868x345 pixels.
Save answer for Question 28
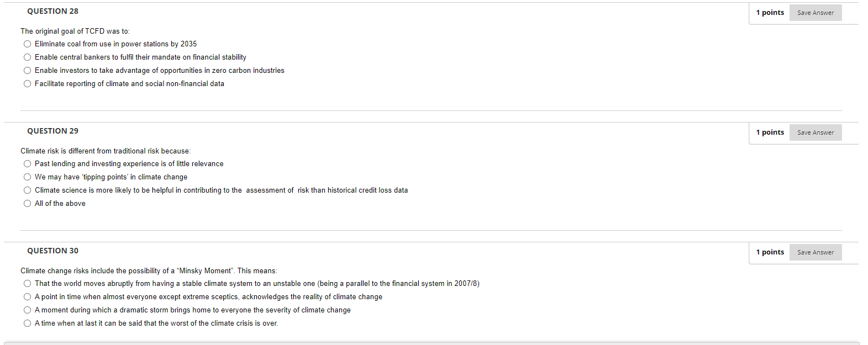click(816, 13)
